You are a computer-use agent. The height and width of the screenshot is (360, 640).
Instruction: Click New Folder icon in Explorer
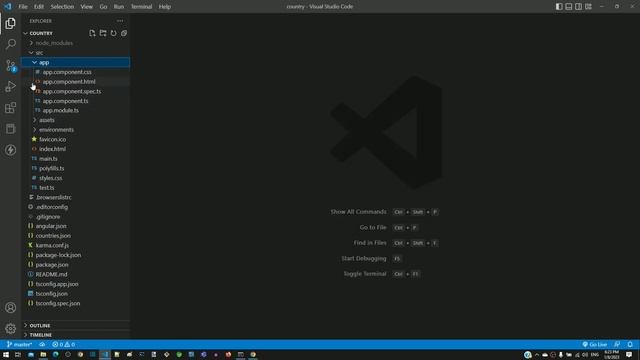point(103,33)
